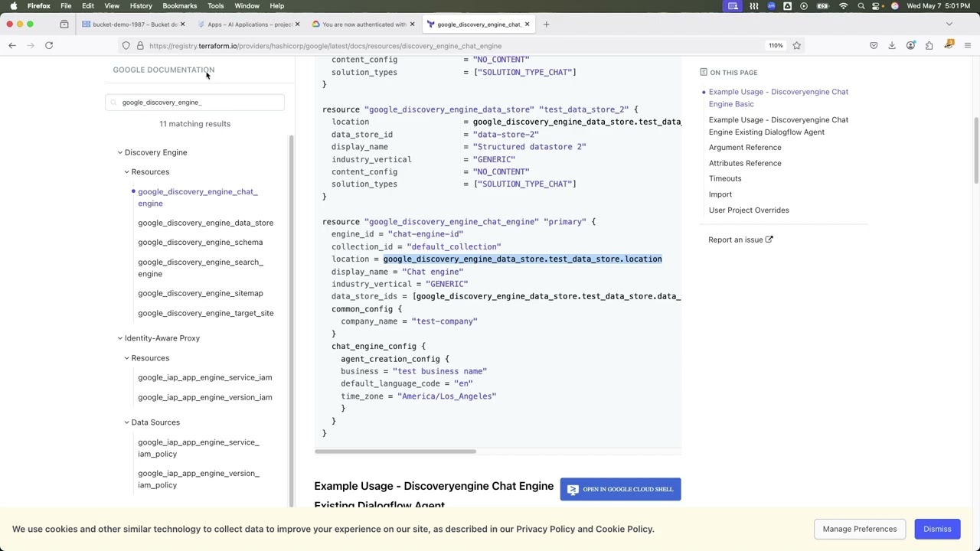This screenshot has width=980, height=551.
Task: Open google_discovery_engine_search_engine doc
Action: (200, 268)
